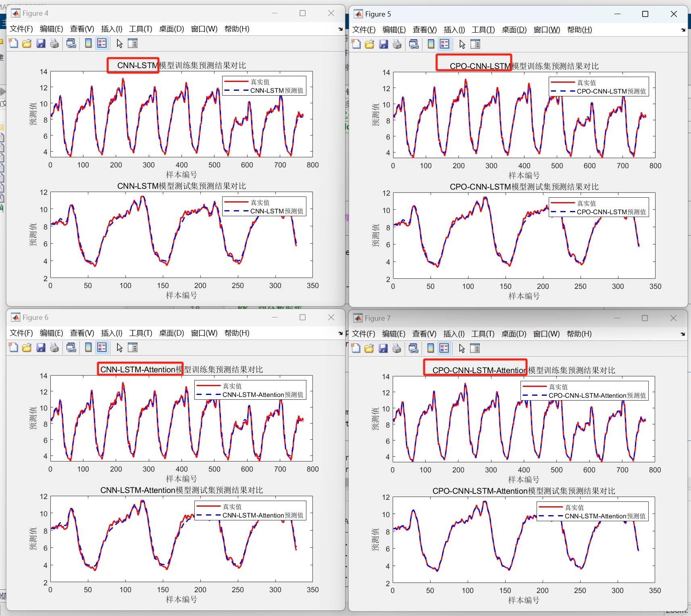Click the Figure 6 top plot legend box
691x616 pixels.
pos(250,390)
